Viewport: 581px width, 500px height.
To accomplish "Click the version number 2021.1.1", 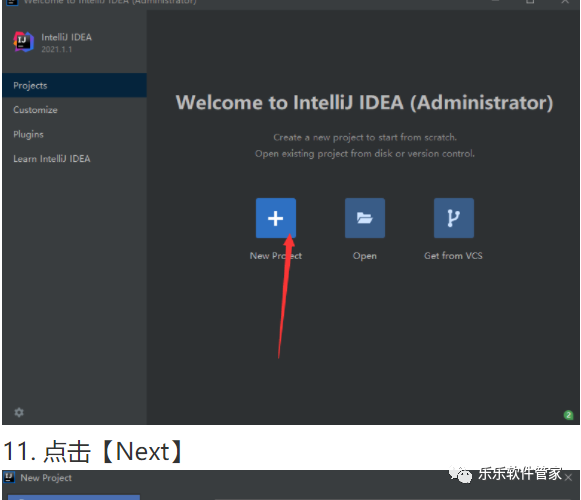I will tap(57, 49).
